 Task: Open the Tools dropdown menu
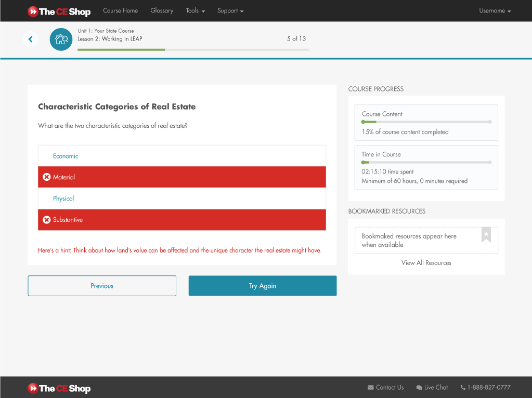[196, 11]
